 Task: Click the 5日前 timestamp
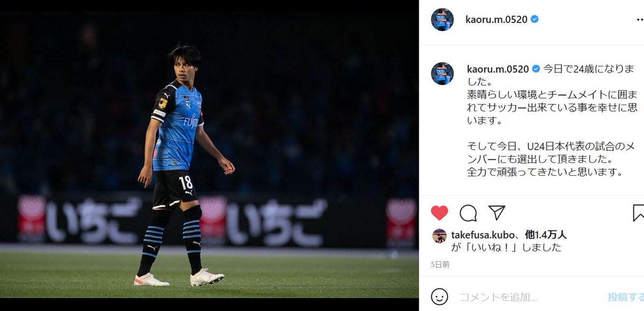[x=440, y=264]
